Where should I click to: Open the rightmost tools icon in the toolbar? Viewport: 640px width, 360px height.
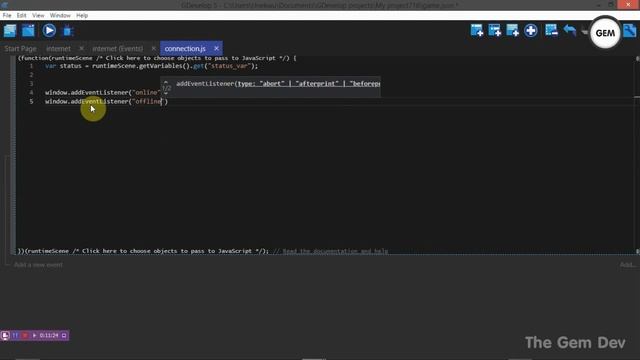pyautogui.click(x=630, y=31)
